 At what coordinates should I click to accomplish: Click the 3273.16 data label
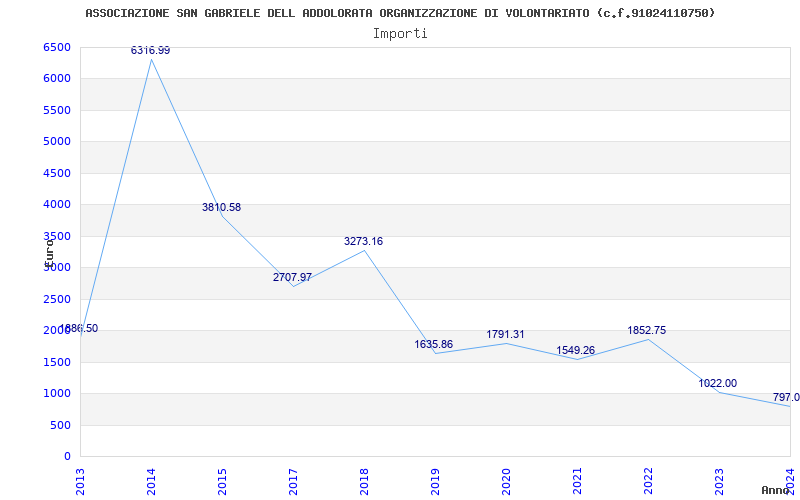point(363,241)
